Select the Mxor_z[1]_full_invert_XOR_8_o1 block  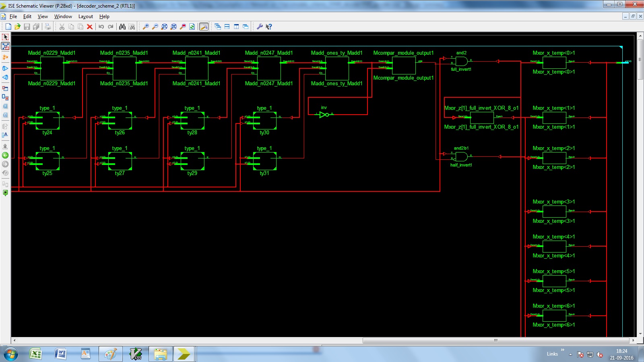[x=482, y=117]
